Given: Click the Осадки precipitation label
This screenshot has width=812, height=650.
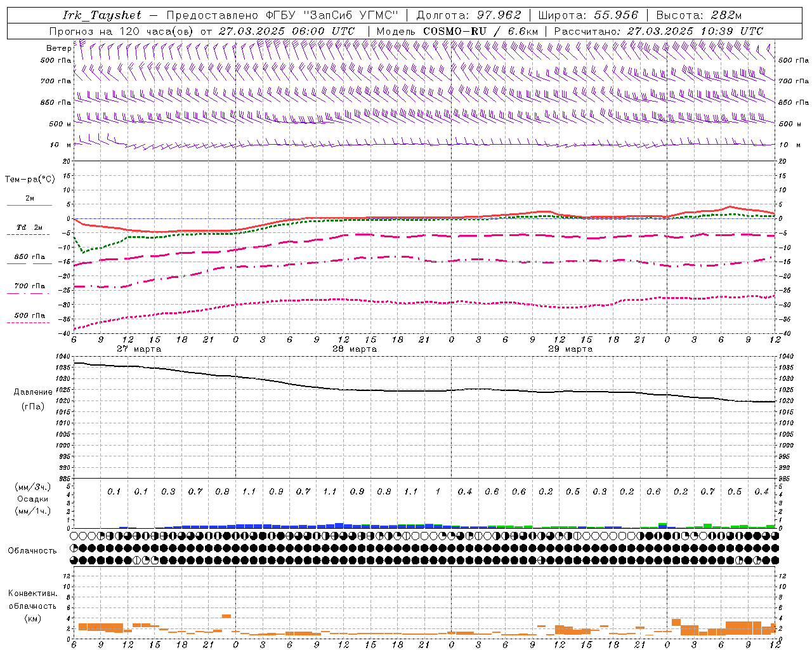Looking at the screenshot, I should (x=33, y=499).
